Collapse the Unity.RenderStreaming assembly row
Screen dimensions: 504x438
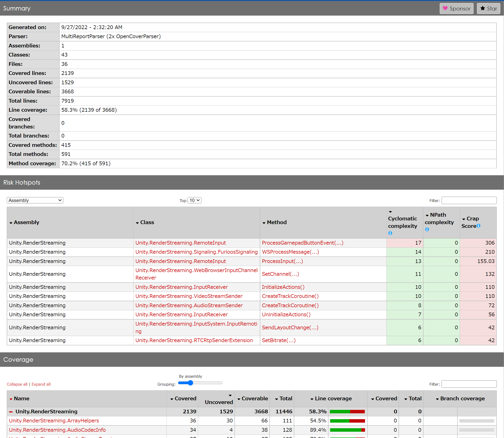pos(11,412)
